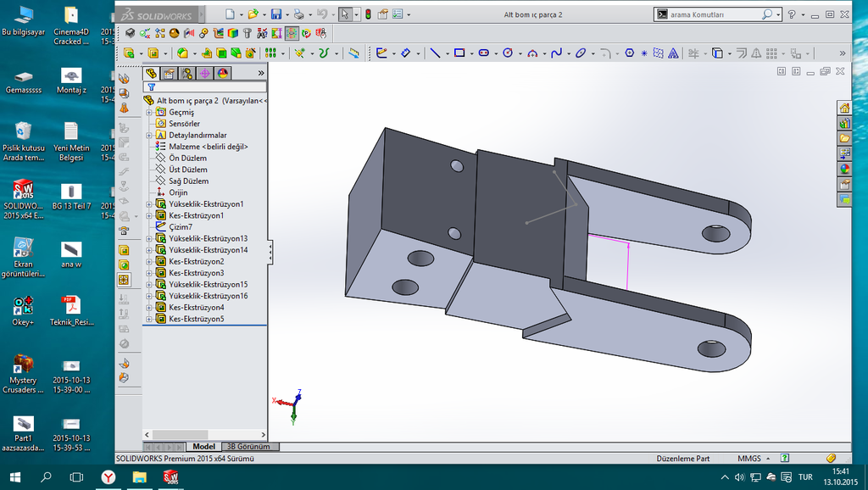
Task: Select the Polygon sketch tool
Action: (630, 53)
